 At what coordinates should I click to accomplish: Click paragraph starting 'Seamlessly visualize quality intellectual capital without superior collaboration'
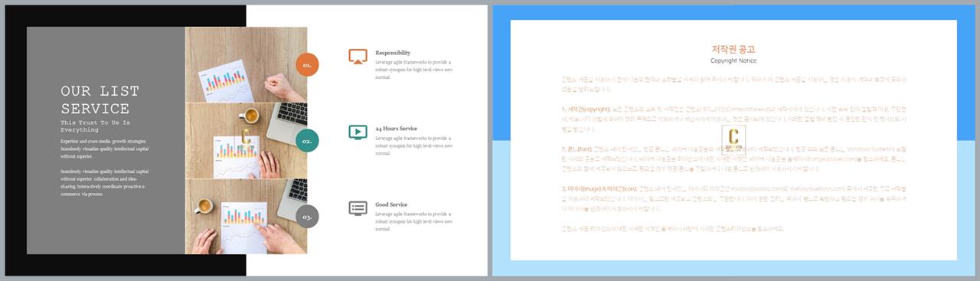(105, 182)
